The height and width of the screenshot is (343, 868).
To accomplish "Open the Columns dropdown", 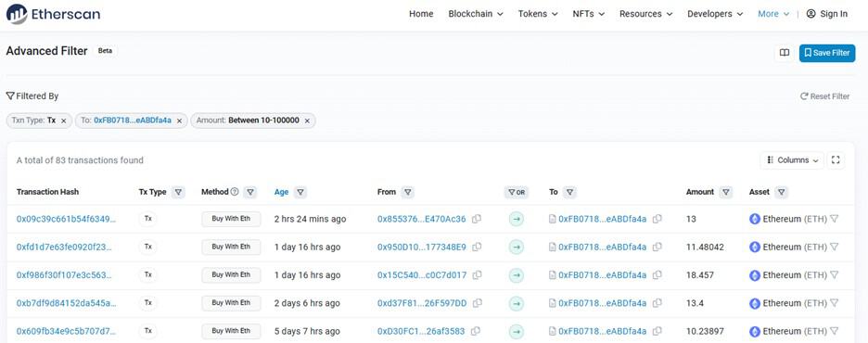I will tap(792, 160).
